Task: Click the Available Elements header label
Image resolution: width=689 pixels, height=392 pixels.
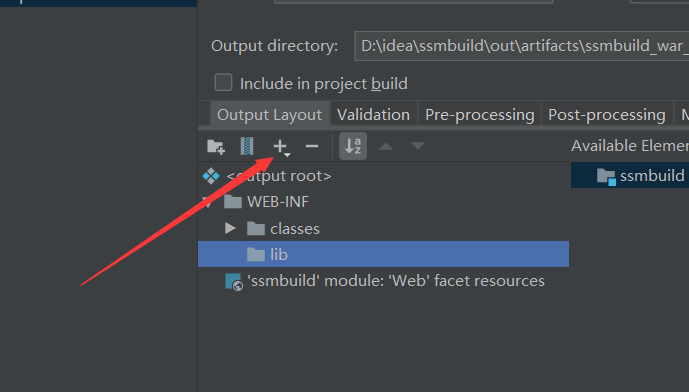Action: pos(630,146)
